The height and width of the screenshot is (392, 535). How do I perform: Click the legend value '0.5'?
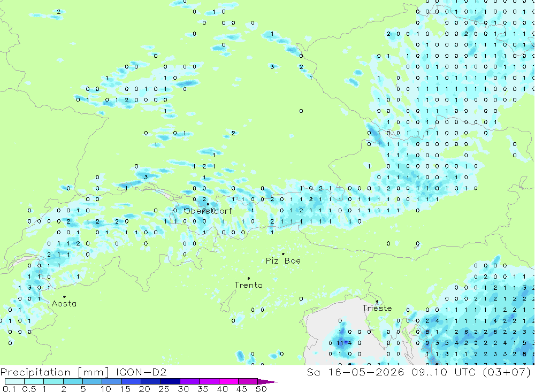click(29, 389)
